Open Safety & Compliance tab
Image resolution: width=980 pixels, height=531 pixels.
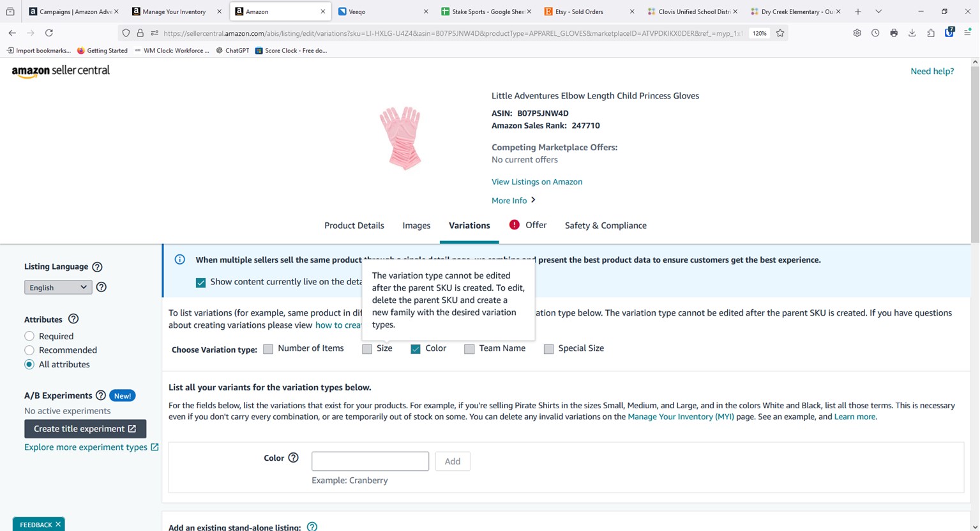606,226
